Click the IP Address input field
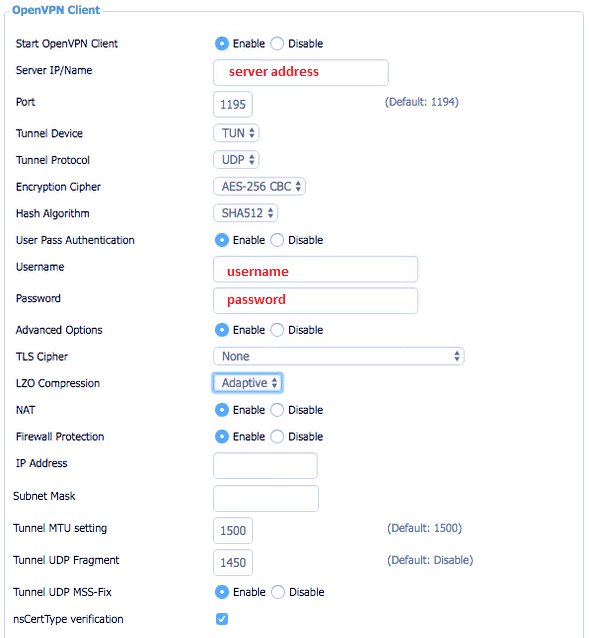 [265, 465]
